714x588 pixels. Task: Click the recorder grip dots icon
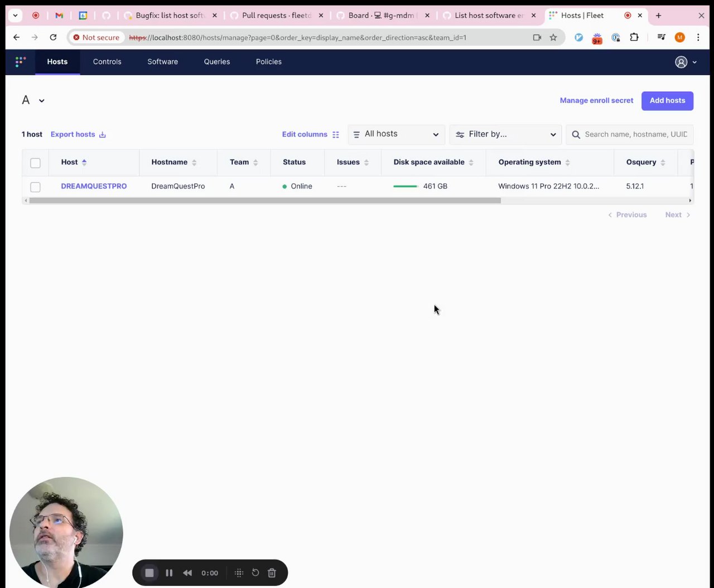point(239,573)
